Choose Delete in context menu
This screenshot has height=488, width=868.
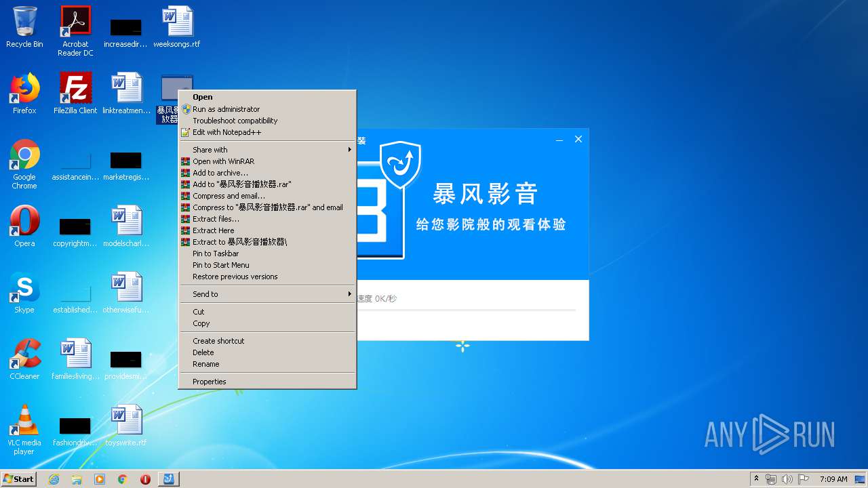click(267, 352)
